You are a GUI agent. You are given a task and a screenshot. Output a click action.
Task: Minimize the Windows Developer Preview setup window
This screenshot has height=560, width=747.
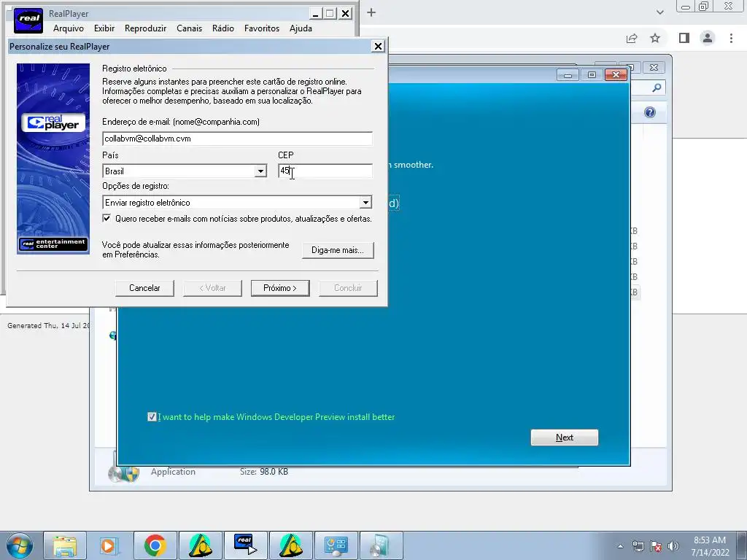pos(568,75)
